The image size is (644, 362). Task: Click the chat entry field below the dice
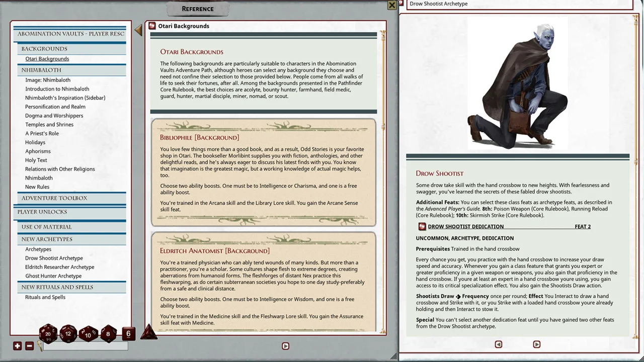click(x=86, y=346)
